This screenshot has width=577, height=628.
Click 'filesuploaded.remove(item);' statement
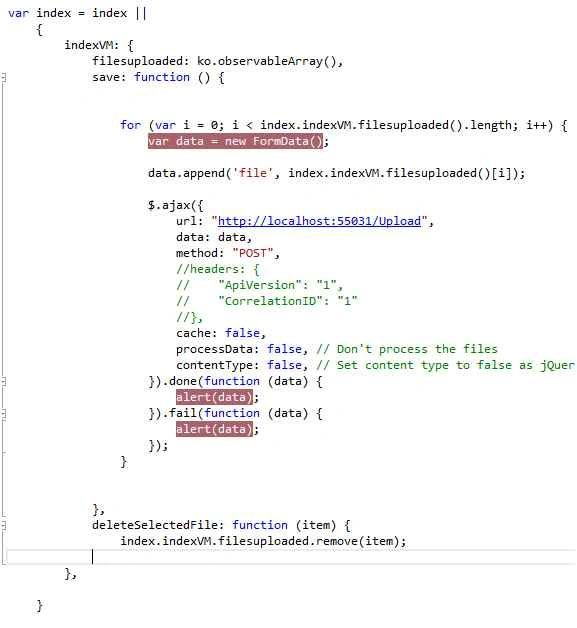point(312,541)
